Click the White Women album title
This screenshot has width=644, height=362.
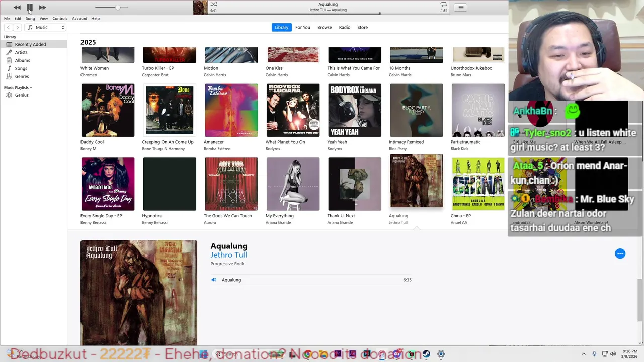pyautogui.click(x=95, y=68)
